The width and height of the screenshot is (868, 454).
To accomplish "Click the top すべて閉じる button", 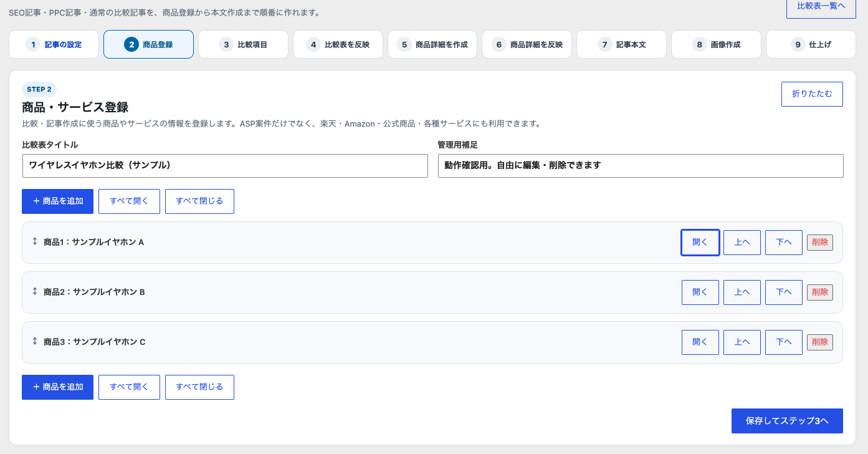I will [199, 201].
